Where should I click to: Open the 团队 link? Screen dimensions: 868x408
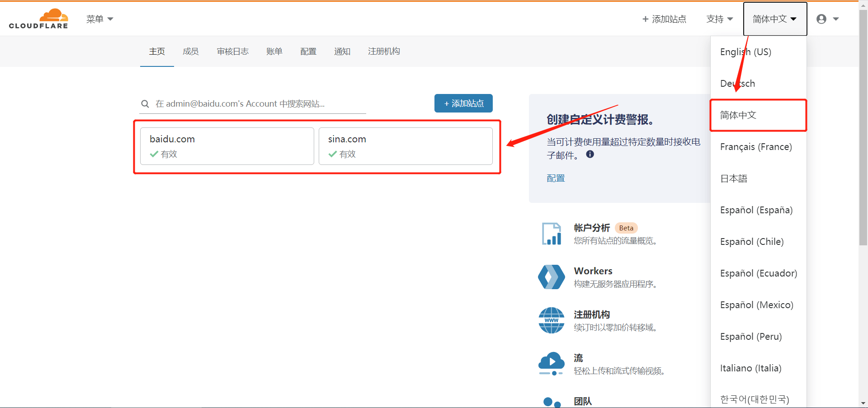point(583,401)
